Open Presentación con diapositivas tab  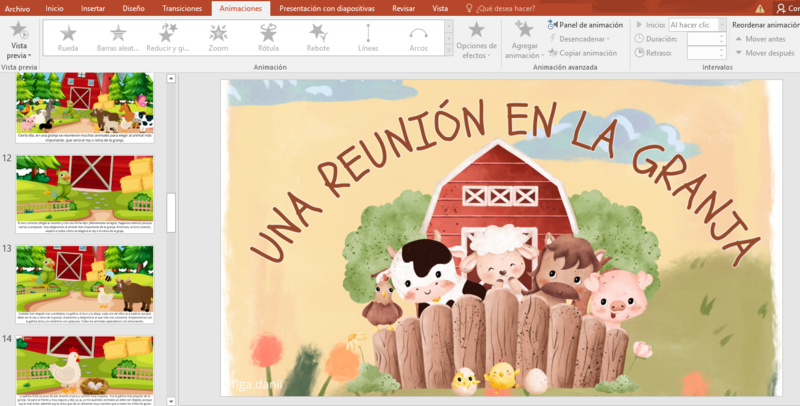327,8
